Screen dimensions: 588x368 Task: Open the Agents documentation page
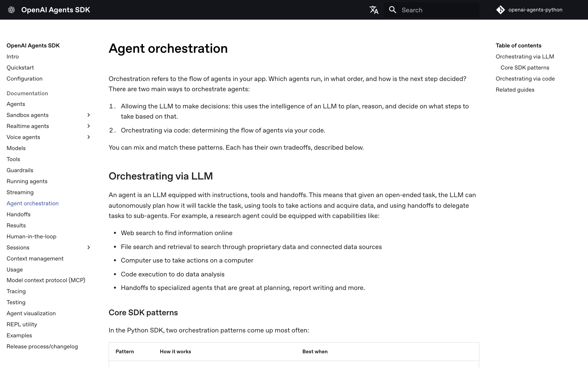16,104
